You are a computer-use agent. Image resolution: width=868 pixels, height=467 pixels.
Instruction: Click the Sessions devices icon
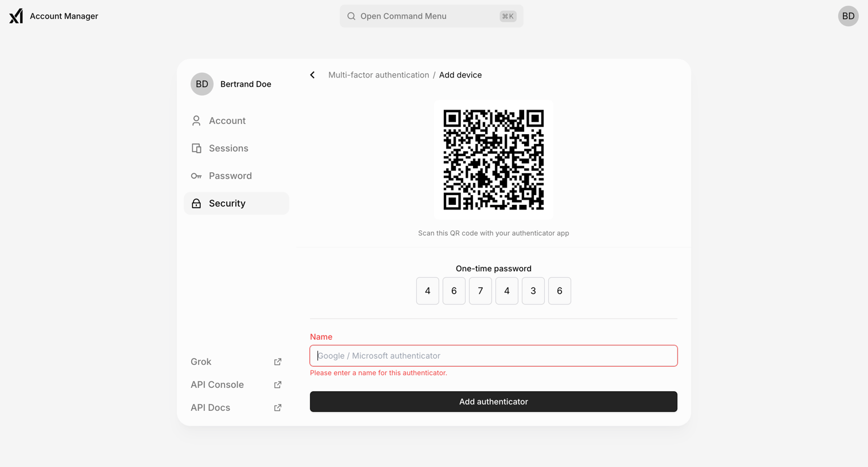[x=196, y=148]
